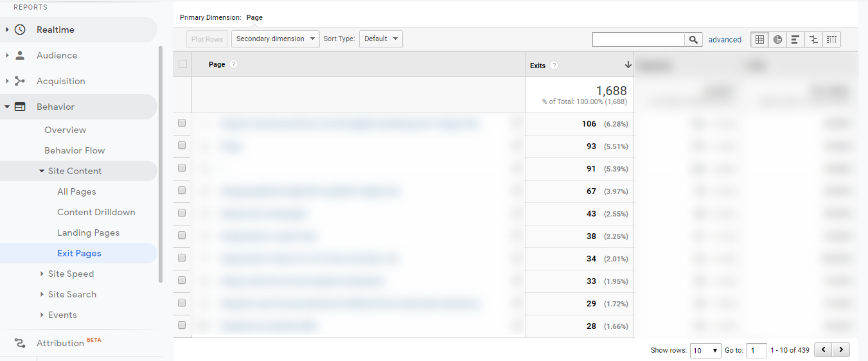Image resolution: width=868 pixels, height=361 pixels.
Task: Open the Content Drilldown report
Action: [96, 212]
